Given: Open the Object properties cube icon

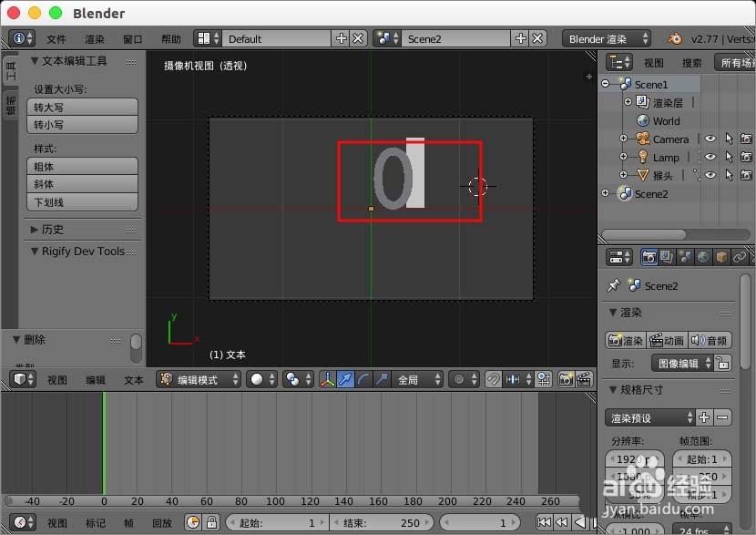Looking at the screenshot, I should [x=721, y=256].
